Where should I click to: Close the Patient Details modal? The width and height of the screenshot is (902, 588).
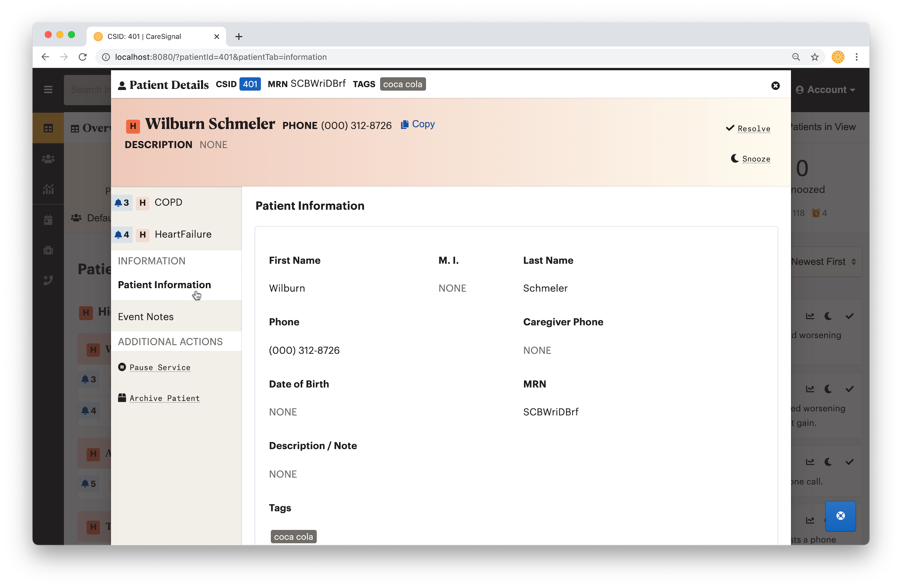775,86
